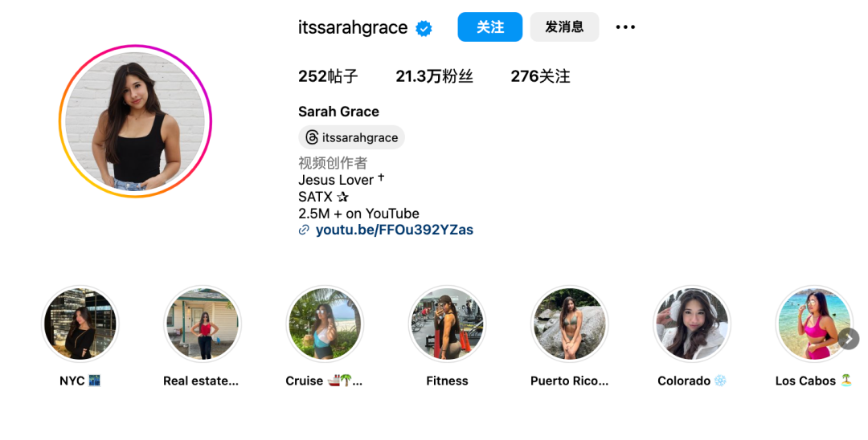Viewport: 868px width, 440px height.
Task: Show next highlights with the arrow
Action: pyautogui.click(x=849, y=339)
